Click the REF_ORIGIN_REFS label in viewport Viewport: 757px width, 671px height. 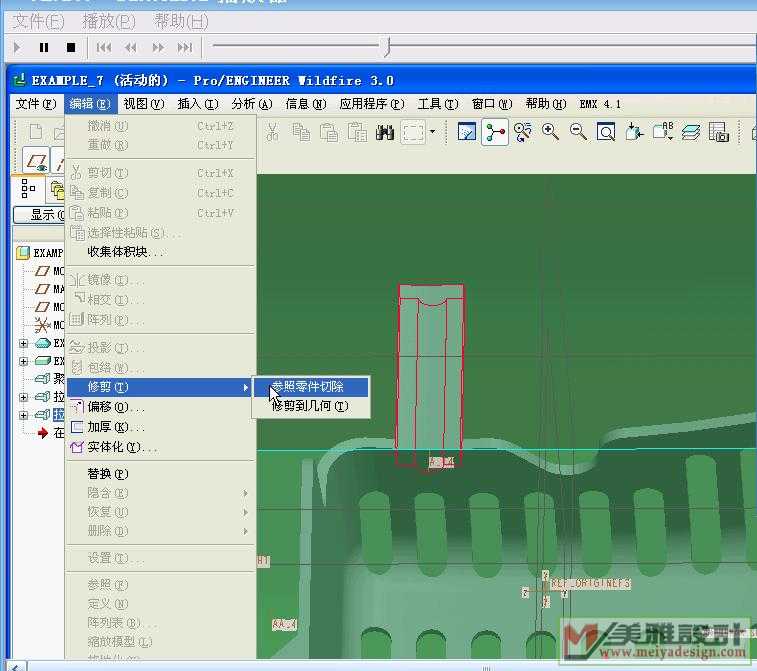[x=590, y=584]
